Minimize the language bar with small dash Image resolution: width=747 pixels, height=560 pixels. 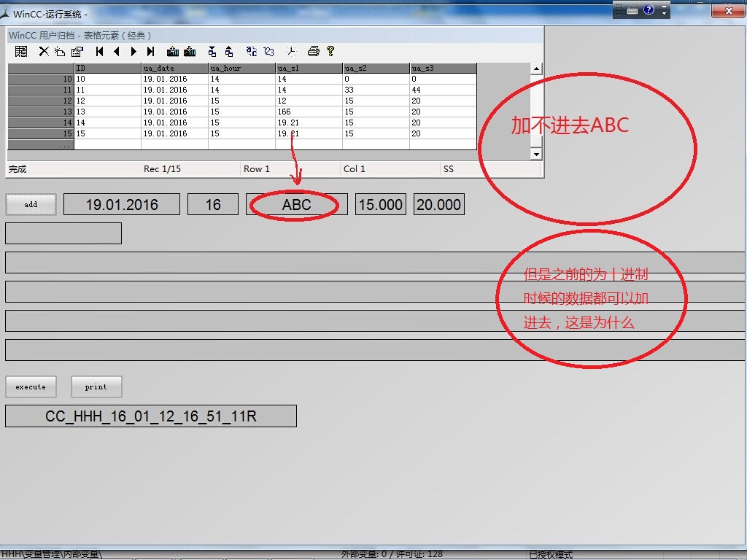[664, 7]
